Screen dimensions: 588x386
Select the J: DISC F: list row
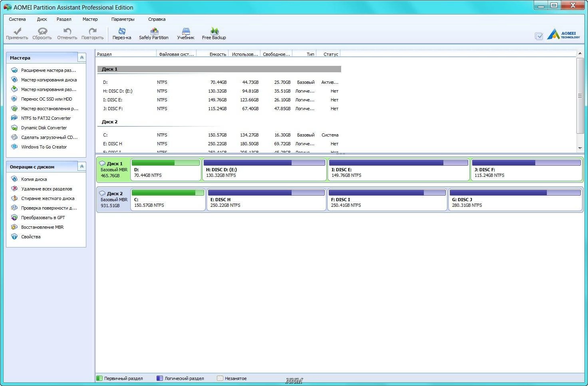tap(219, 109)
